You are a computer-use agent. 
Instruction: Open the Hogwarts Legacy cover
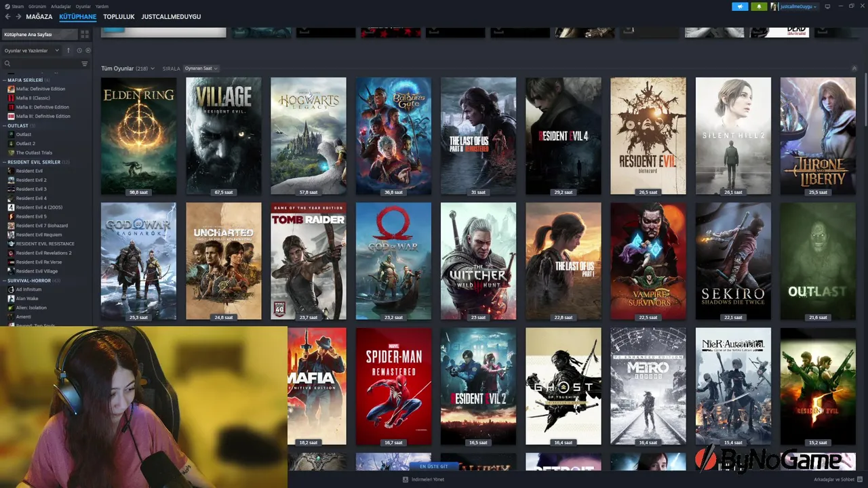[x=309, y=136]
